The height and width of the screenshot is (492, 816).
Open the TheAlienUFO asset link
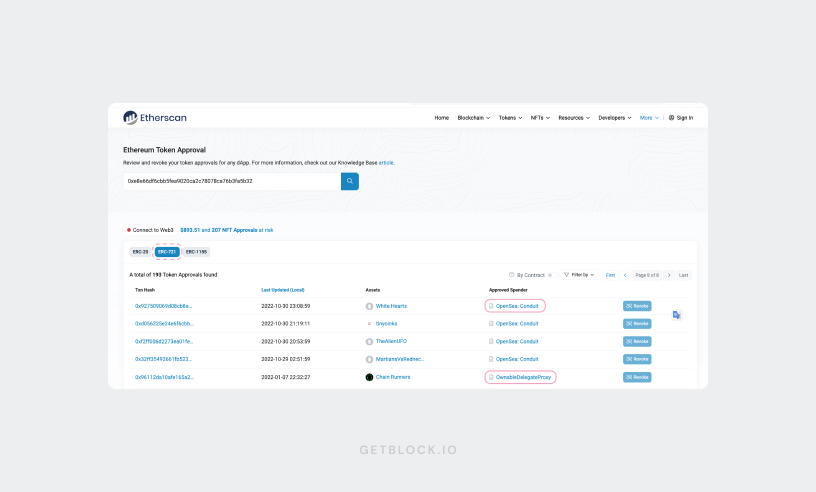point(391,342)
